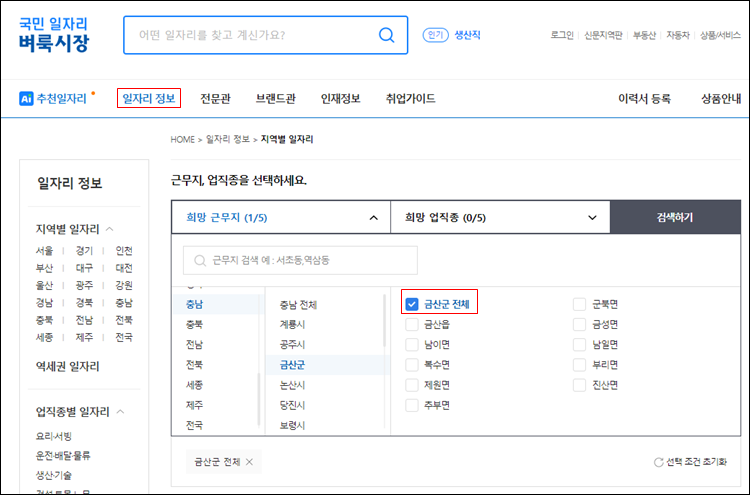750x495 pixels.
Task: Click the 선택 조건 초기화 reset icon
Action: click(x=658, y=462)
